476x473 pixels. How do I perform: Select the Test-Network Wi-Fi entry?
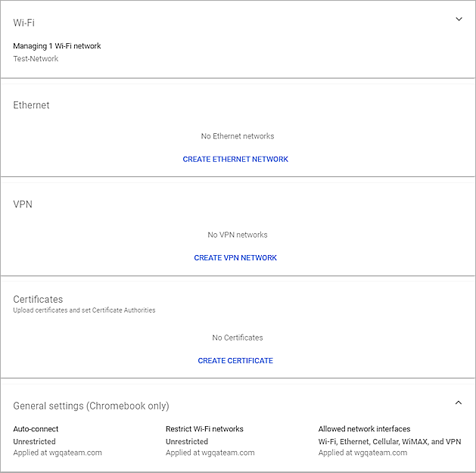[36, 59]
